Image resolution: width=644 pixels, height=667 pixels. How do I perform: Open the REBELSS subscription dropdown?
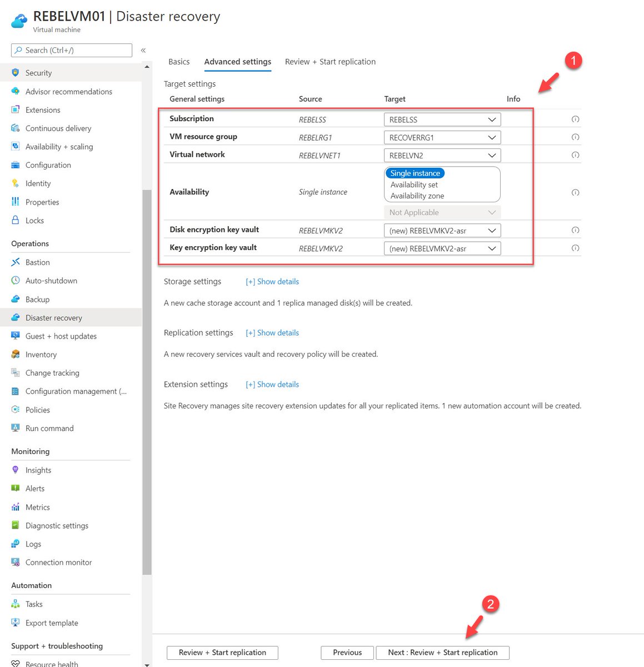click(442, 120)
